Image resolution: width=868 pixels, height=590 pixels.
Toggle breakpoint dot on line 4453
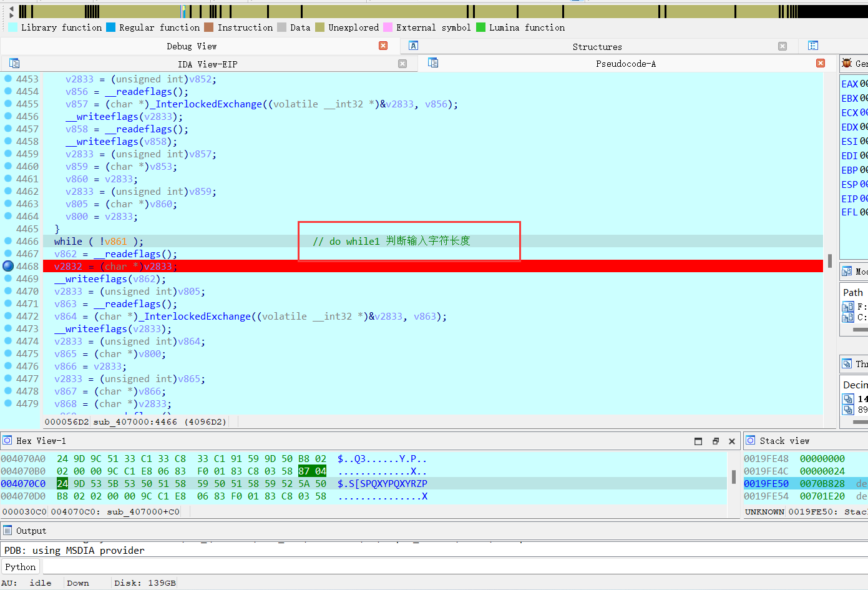tap(8, 79)
